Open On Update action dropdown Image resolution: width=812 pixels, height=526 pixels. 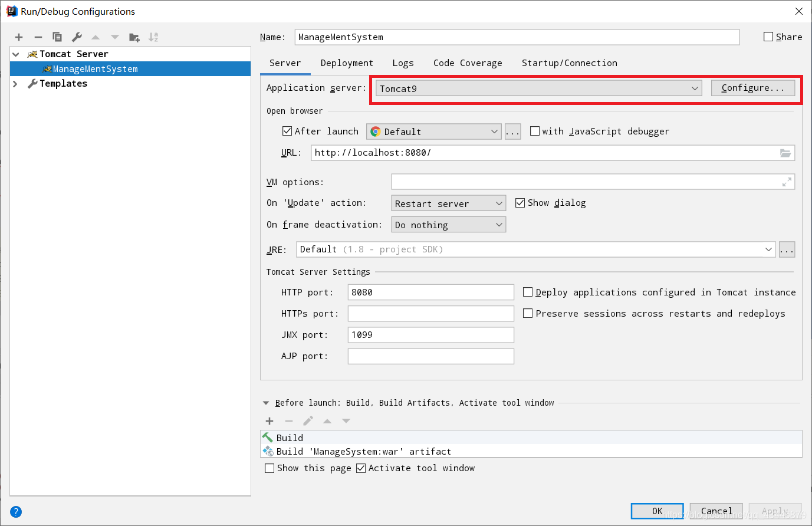click(x=449, y=203)
